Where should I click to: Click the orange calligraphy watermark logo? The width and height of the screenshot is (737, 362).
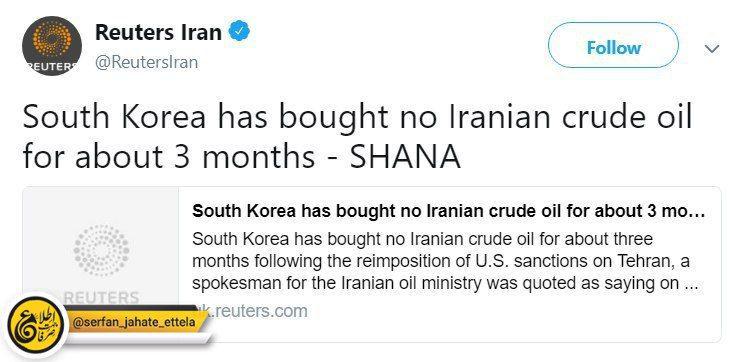[35, 325]
